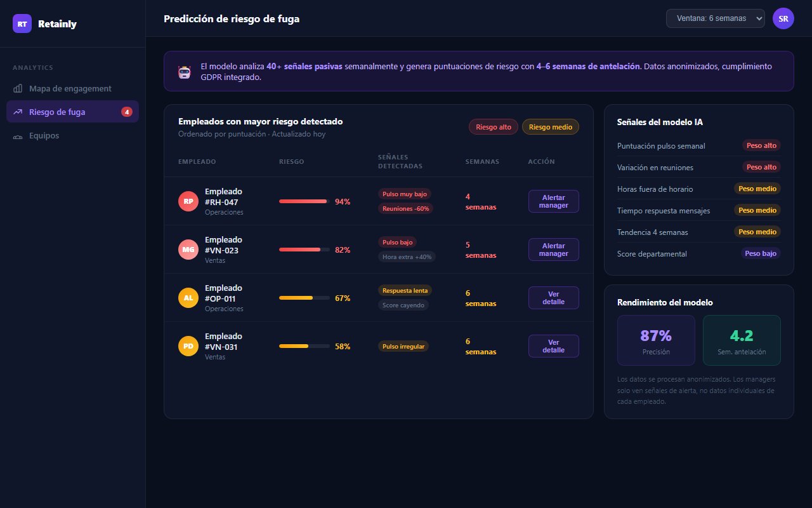Click the Rendimiento del modelo heading
The height and width of the screenshot is (508, 812).
[x=665, y=302]
